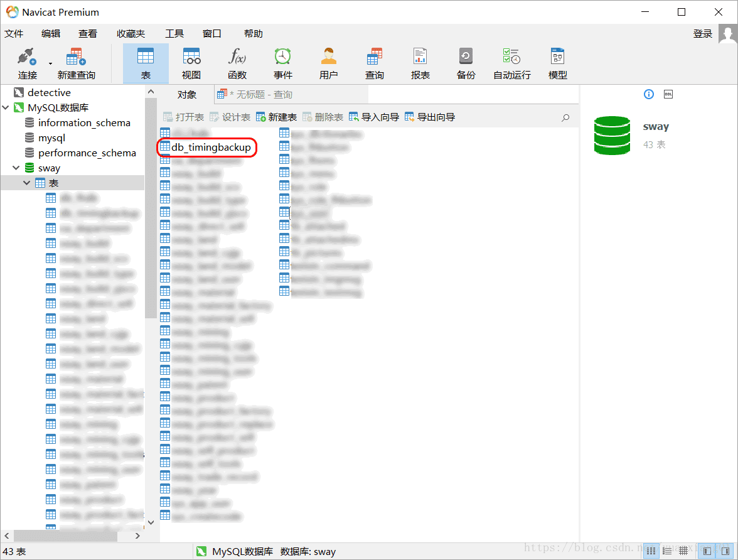Click the sidebar scroll down arrow
738x560 pixels.
[151, 522]
